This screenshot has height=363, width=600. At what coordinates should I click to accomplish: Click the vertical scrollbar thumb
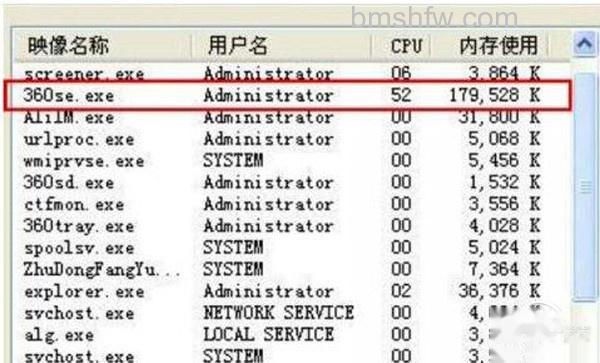point(585,186)
